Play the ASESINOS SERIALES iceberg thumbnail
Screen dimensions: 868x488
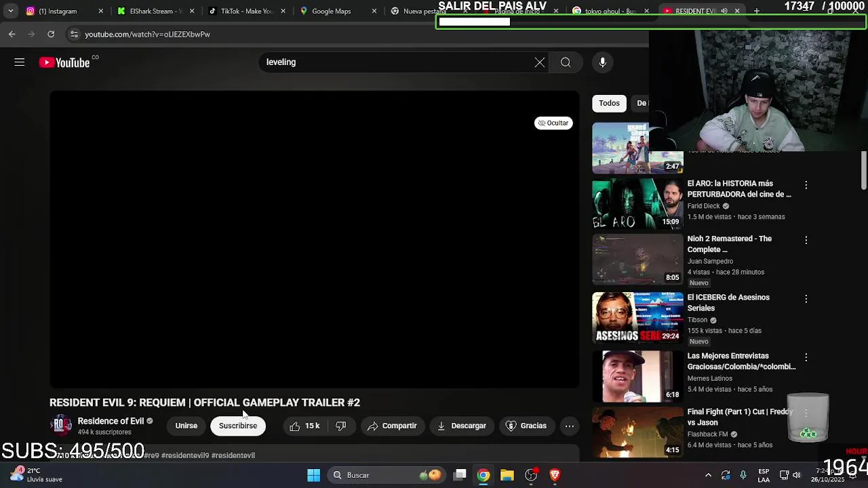tap(637, 317)
